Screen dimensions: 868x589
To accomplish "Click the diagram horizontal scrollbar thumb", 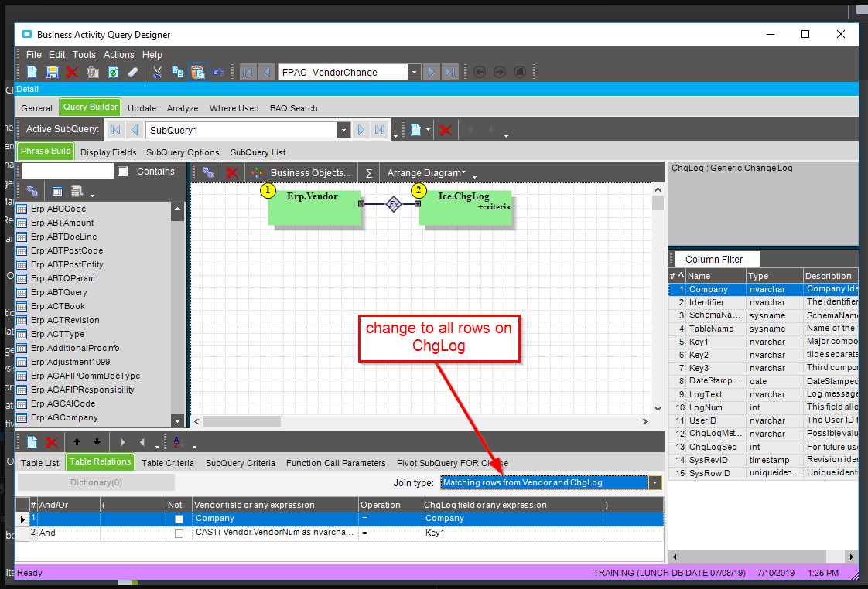I will pyautogui.click(x=242, y=421).
